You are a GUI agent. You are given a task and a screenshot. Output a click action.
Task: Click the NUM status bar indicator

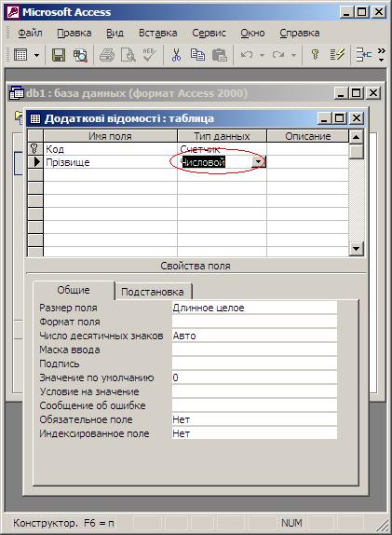point(291,523)
